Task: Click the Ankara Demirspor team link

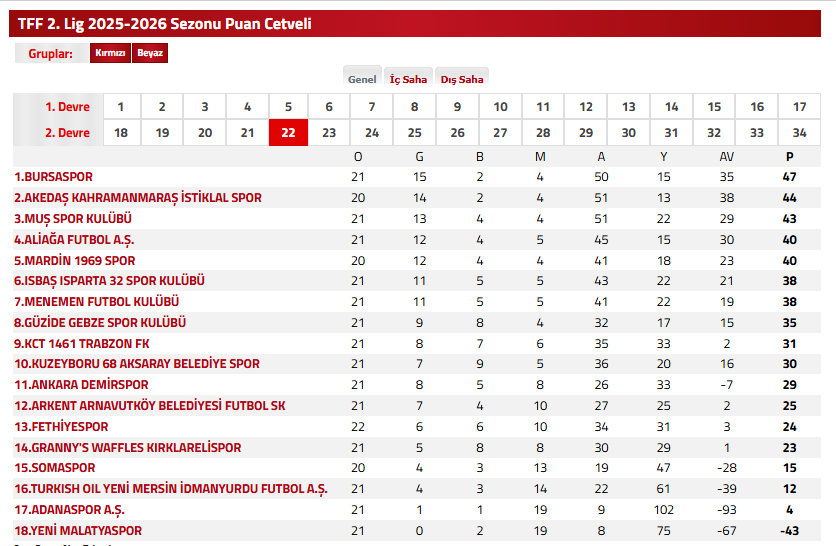Action: point(81,385)
